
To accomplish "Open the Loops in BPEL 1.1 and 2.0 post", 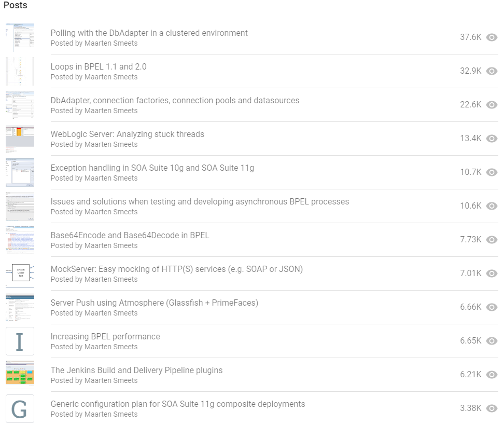I will tap(99, 67).
